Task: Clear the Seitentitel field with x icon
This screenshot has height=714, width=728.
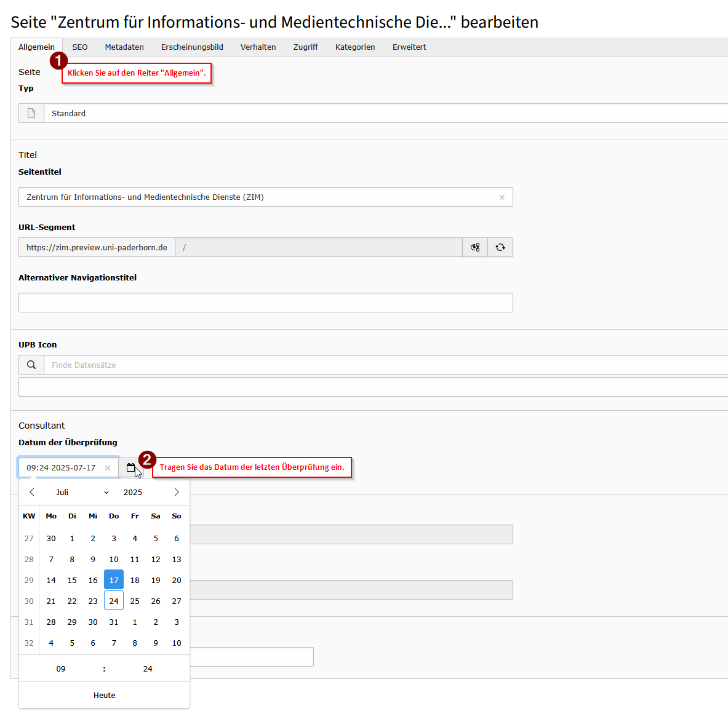Action: [x=502, y=197]
